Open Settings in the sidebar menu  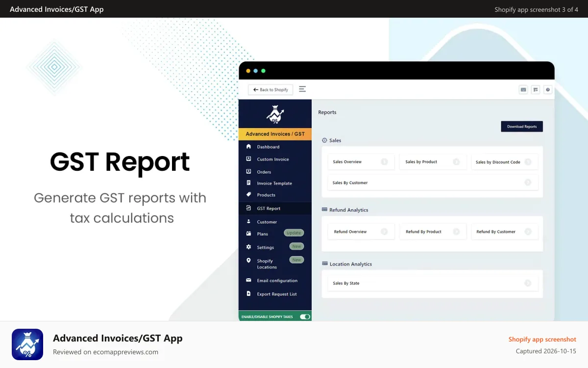point(265,247)
